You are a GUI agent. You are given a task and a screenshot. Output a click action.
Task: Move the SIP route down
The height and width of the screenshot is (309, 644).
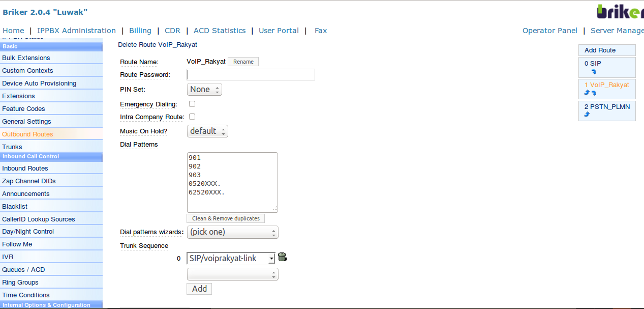(x=594, y=72)
